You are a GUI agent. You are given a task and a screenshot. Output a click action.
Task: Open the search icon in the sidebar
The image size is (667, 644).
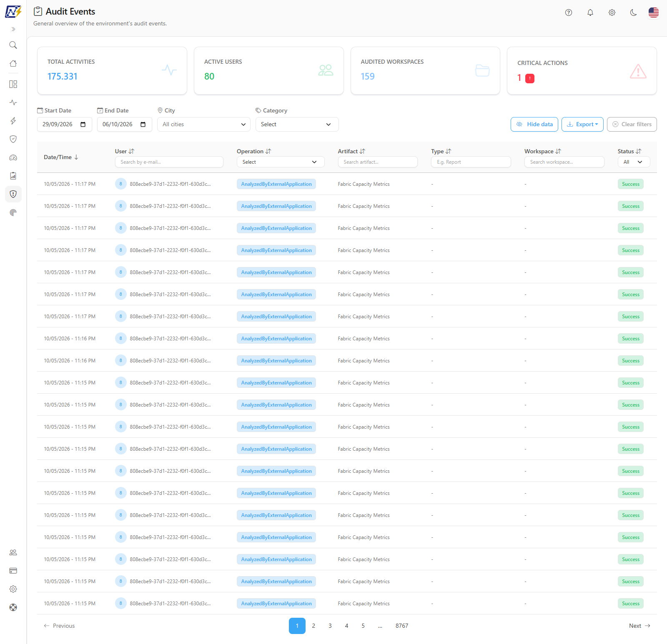coord(13,45)
